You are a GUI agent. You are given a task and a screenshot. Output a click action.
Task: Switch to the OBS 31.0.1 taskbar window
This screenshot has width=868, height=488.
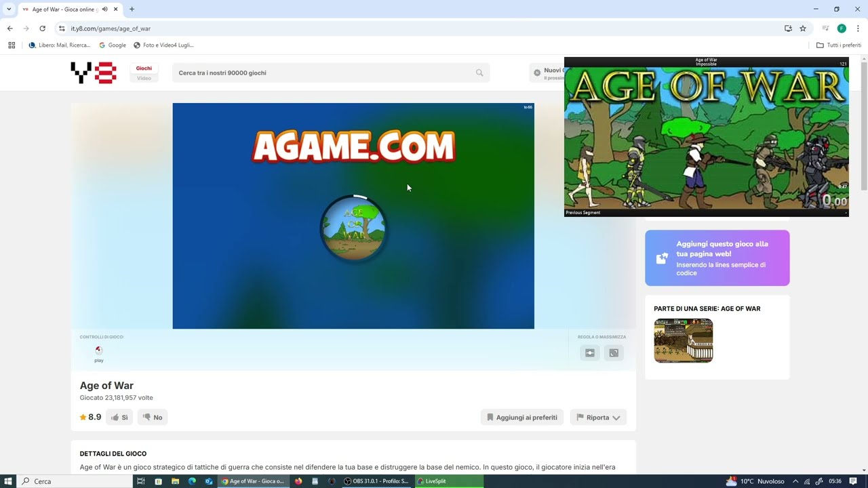pyautogui.click(x=377, y=481)
